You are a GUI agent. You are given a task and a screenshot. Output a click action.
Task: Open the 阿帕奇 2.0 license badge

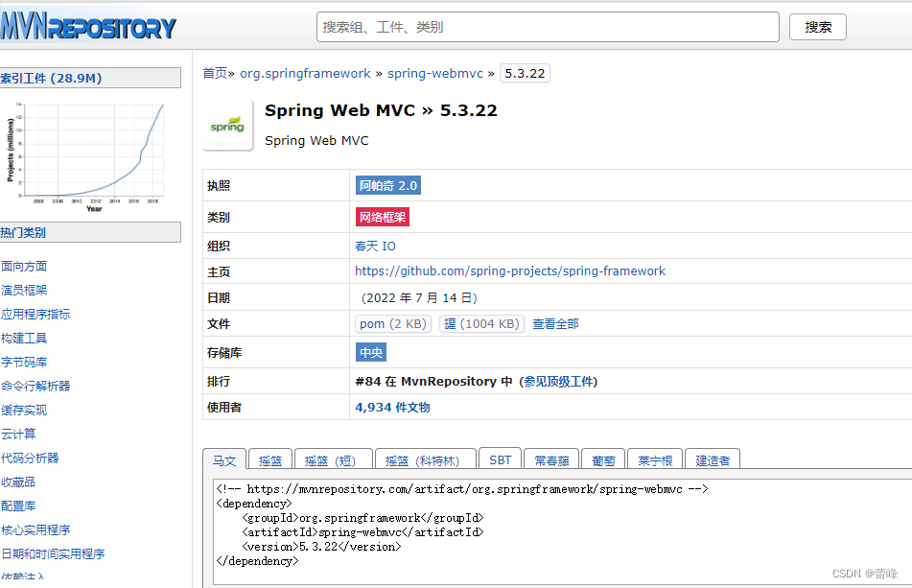387,184
